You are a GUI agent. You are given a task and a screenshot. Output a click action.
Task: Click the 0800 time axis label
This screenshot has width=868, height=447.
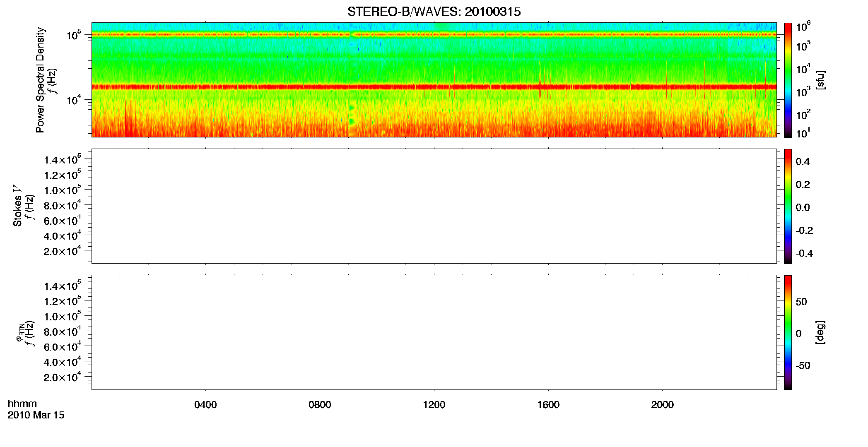click(x=320, y=405)
